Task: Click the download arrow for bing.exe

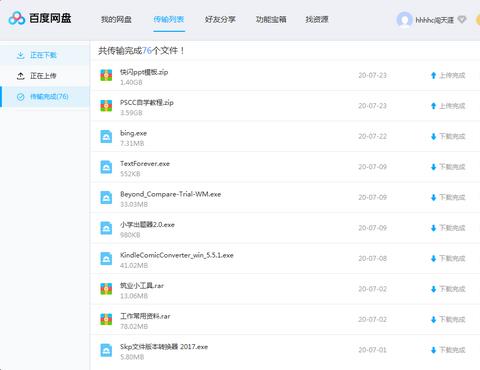Action: [433, 136]
